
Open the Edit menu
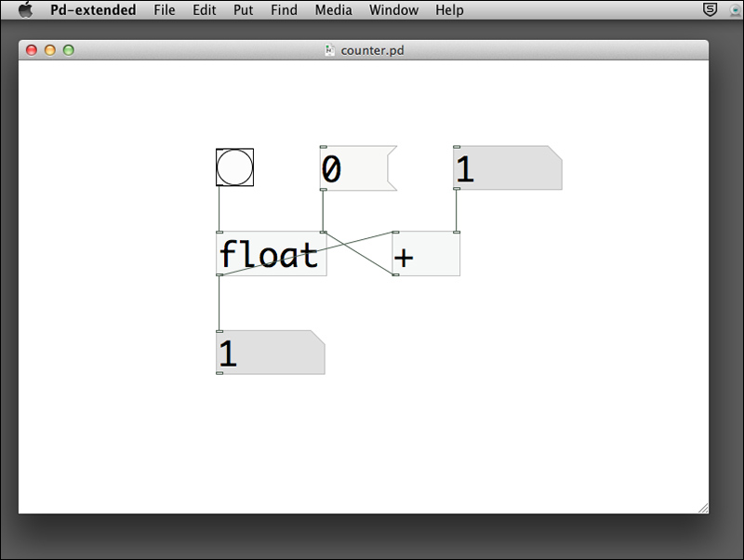[x=205, y=10]
